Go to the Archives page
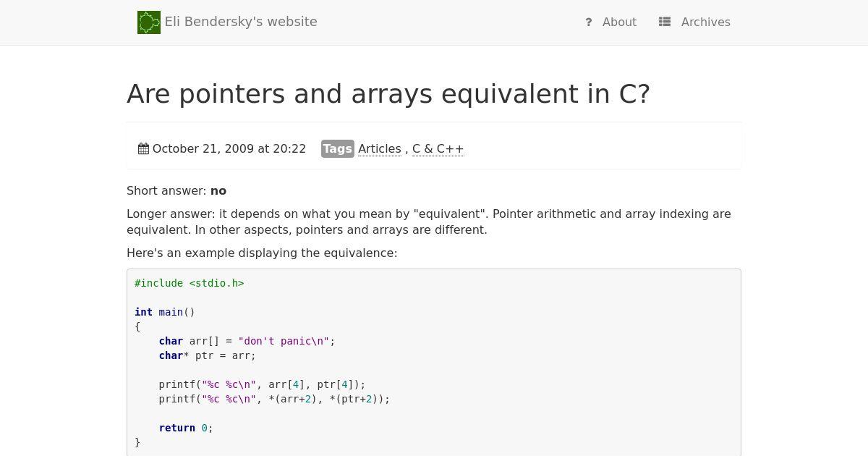The width and height of the screenshot is (868, 456). point(705,22)
